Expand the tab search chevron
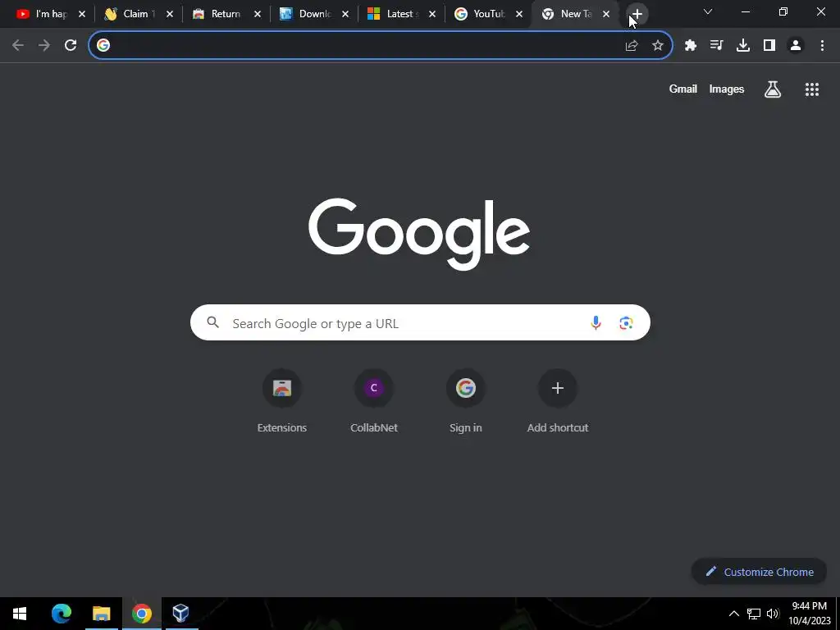This screenshot has height=630, width=840. (x=708, y=11)
